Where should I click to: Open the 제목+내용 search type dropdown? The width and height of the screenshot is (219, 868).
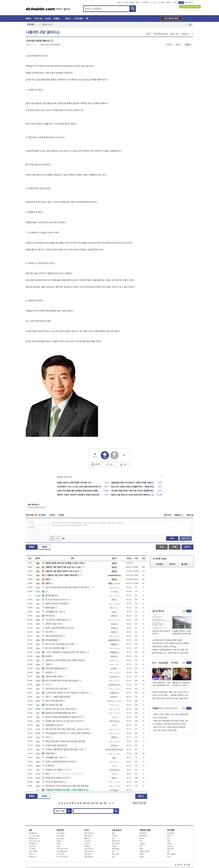click(x=63, y=811)
